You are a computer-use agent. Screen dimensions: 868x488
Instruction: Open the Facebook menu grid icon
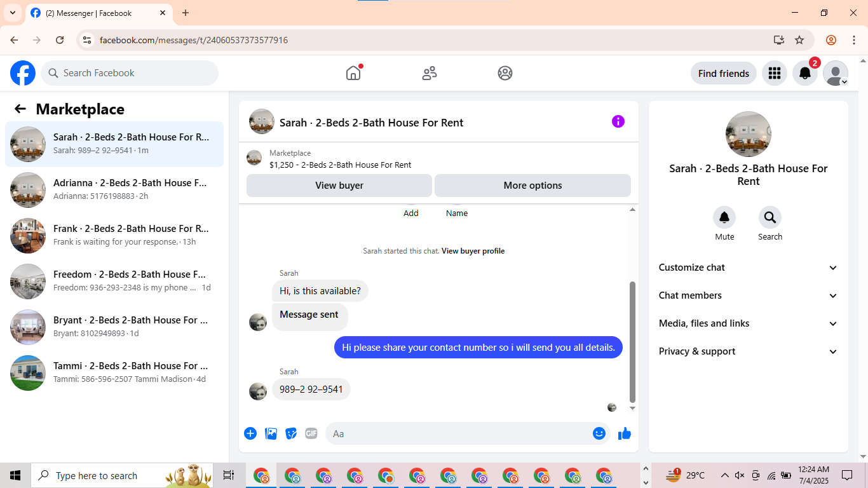(x=774, y=73)
